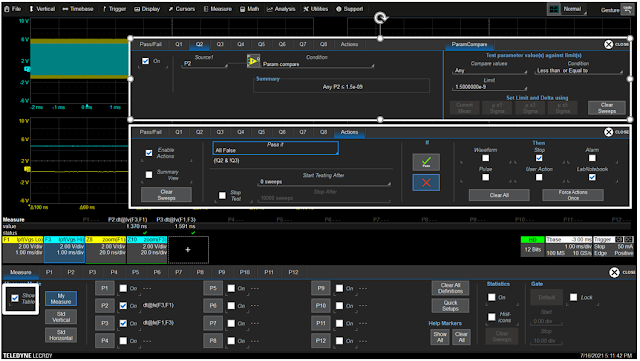Click the Std Horizontal button

pyautogui.click(x=61, y=335)
